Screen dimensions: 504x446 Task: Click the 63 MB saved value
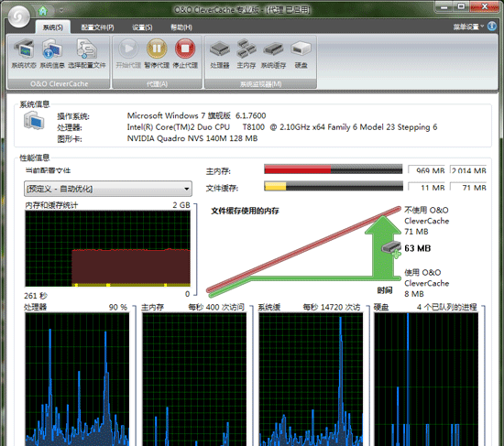418,248
